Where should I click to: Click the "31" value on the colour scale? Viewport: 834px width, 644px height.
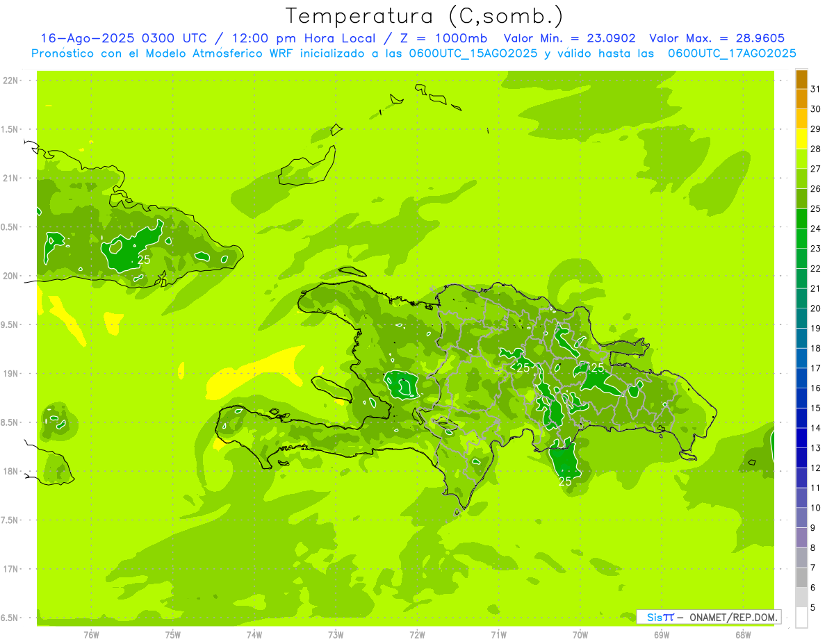[816, 89]
